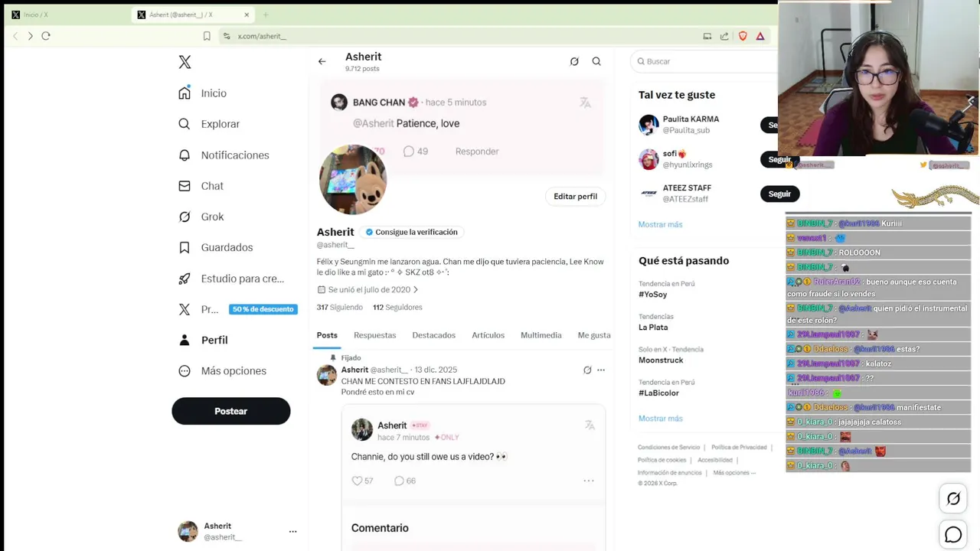Click the translate icon in quoted post
Screen dimensions: 980x551
[590, 425]
